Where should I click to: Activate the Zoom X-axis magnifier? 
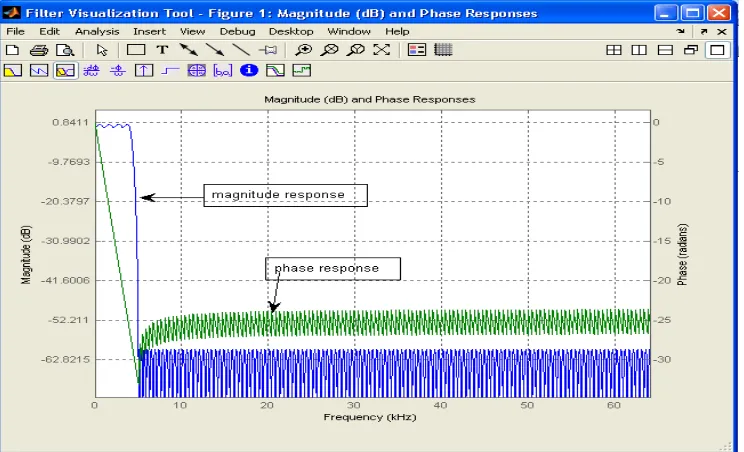pos(329,50)
